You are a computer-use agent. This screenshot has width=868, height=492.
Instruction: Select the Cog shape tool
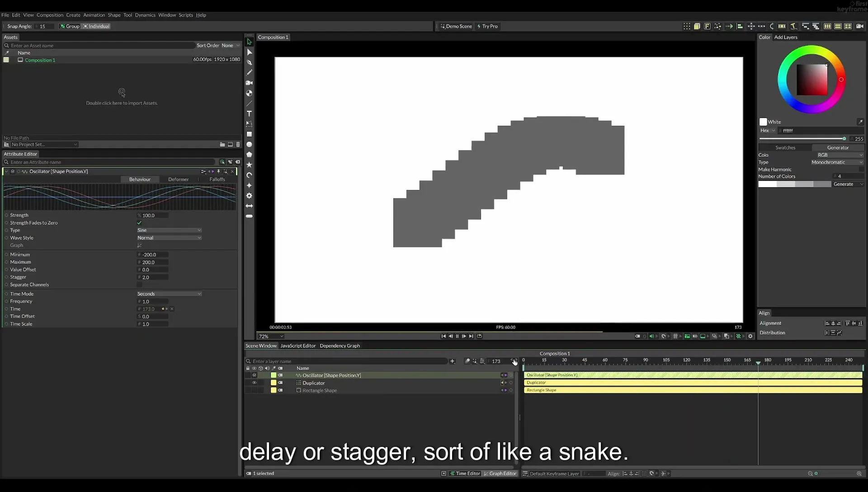click(x=249, y=196)
